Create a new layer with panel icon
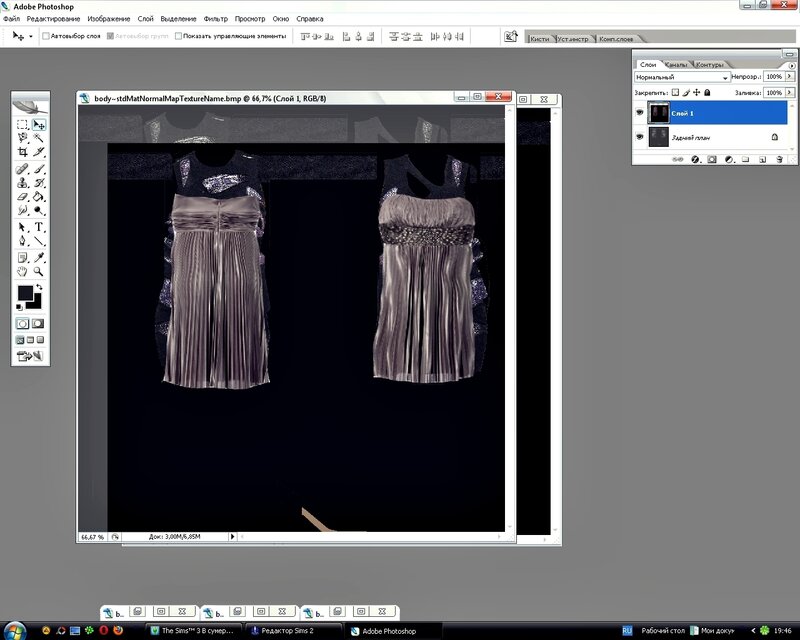The width and height of the screenshot is (800, 640). point(761,159)
